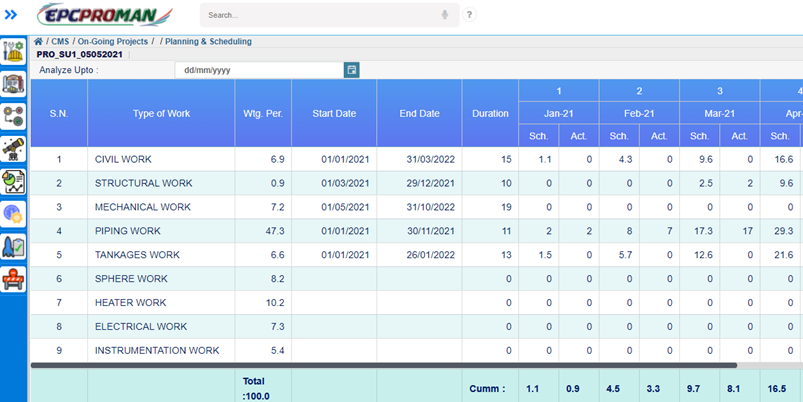
Task: Open CMS breadcrumb link
Action: tap(60, 41)
